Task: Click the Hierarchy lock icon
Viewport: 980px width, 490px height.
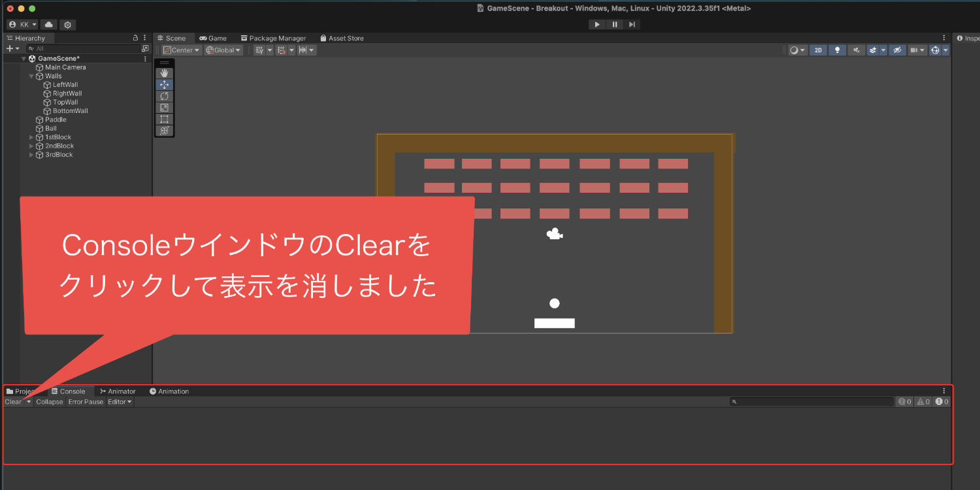Action: tap(135, 38)
